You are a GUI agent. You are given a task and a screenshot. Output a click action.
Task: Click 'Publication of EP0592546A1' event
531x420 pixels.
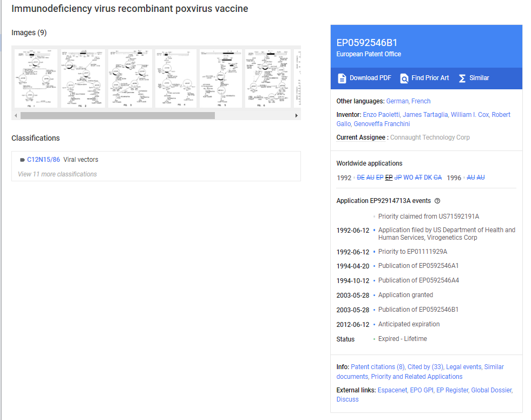418,266
